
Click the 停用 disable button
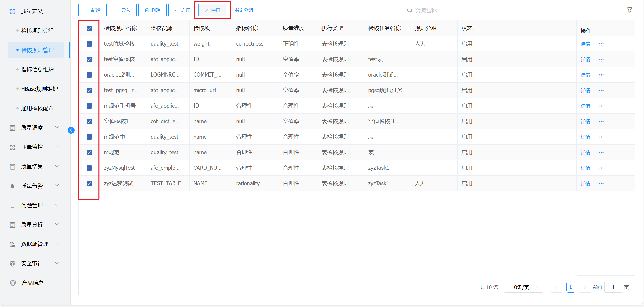click(x=212, y=10)
